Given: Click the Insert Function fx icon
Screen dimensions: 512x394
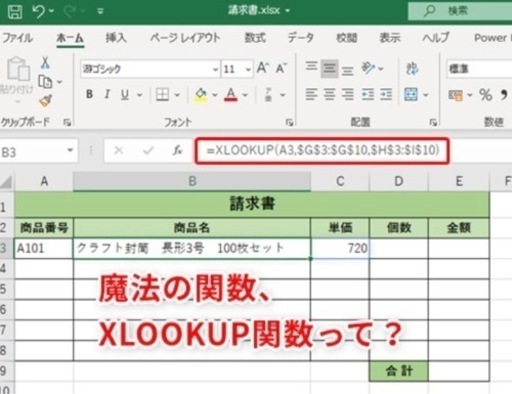Looking at the screenshot, I should click(x=178, y=151).
